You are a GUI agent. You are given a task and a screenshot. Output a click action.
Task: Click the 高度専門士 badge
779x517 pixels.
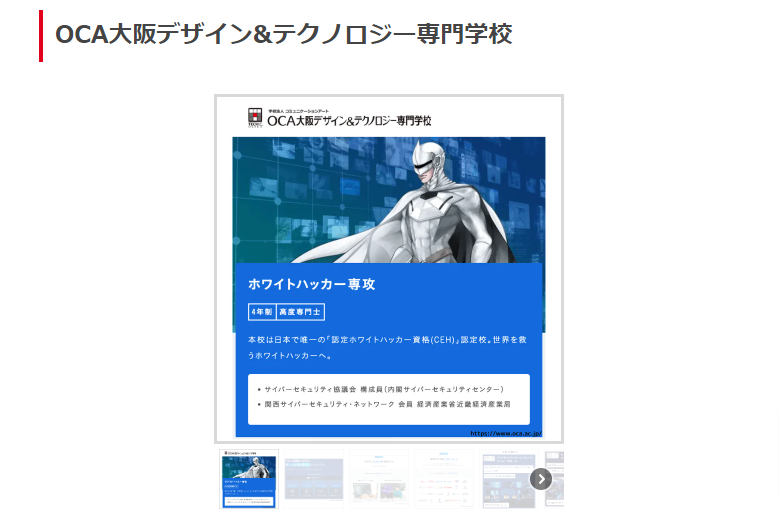[300, 312]
